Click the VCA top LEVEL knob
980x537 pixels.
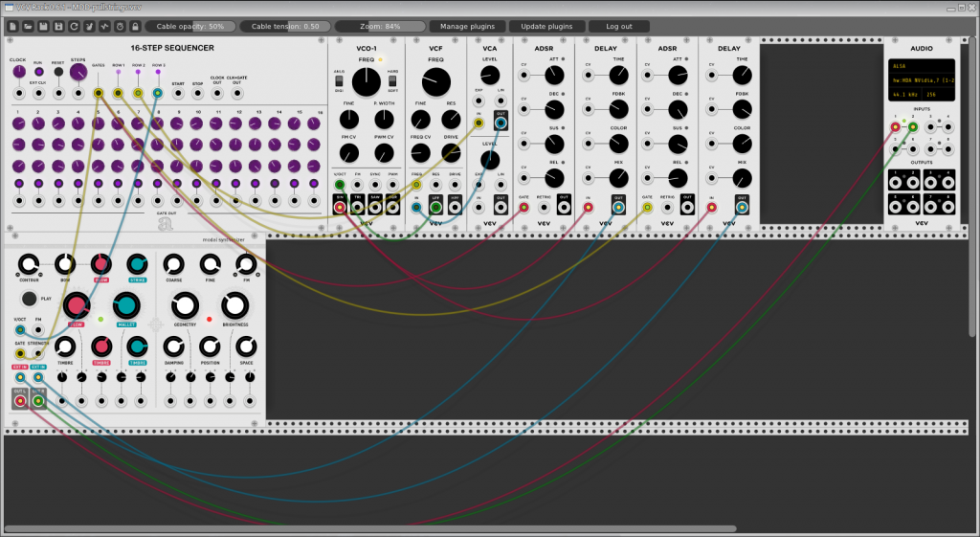pos(489,75)
